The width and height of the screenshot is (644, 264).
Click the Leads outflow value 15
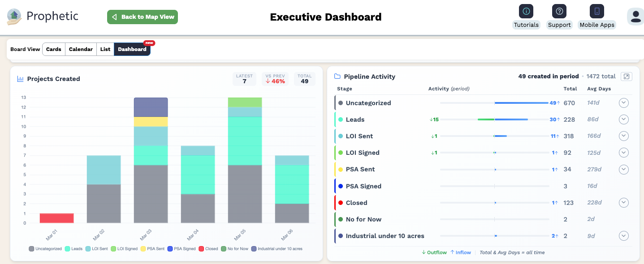[x=434, y=119]
